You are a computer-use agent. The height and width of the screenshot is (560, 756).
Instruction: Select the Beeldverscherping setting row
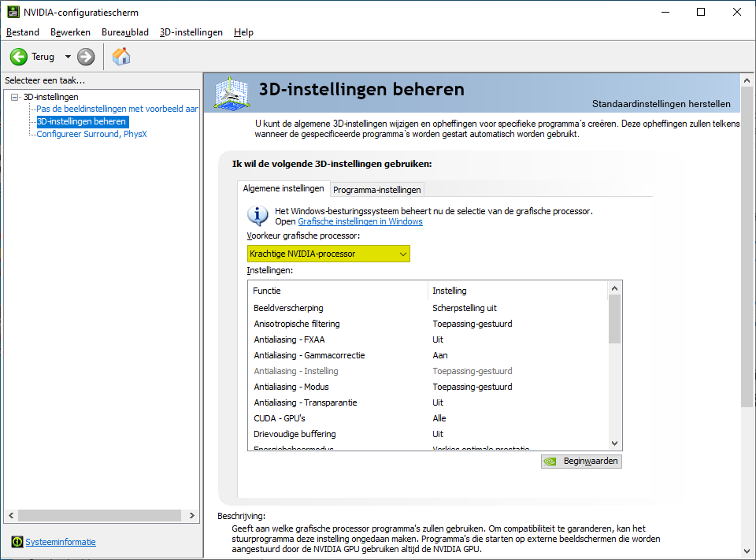tap(428, 308)
